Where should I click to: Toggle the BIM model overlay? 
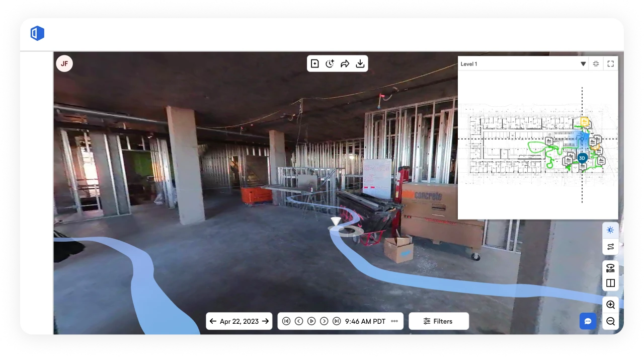pyautogui.click(x=610, y=268)
